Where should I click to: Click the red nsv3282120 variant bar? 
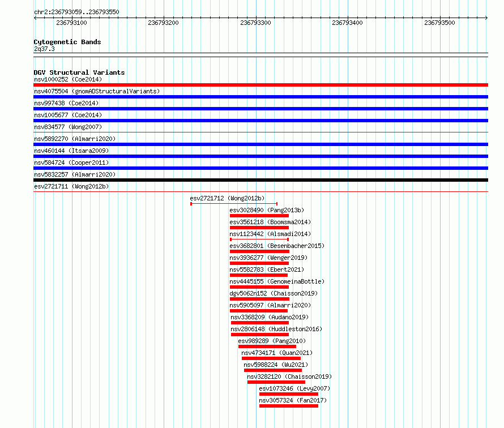pyautogui.click(x=276, y=382)
